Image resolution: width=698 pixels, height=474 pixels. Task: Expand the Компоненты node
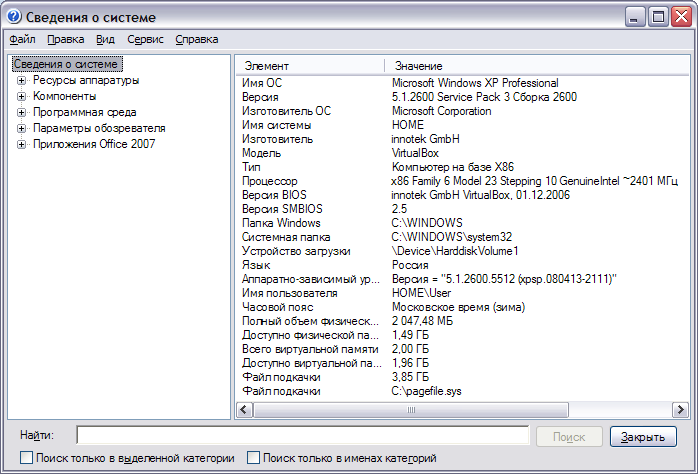tap(21, 97)
